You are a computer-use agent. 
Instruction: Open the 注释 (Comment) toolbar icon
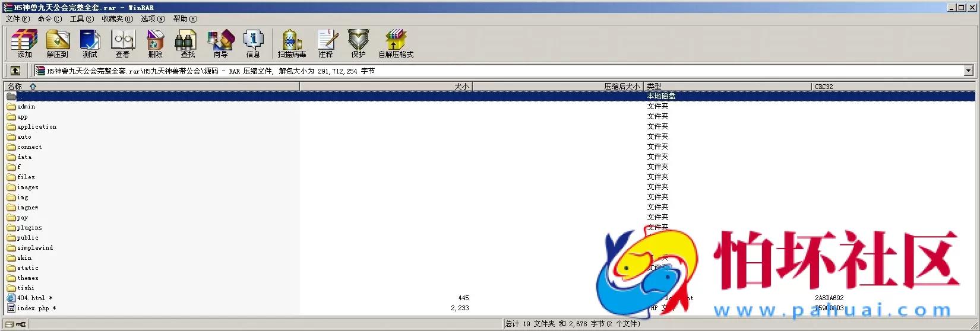click(325, 43)
